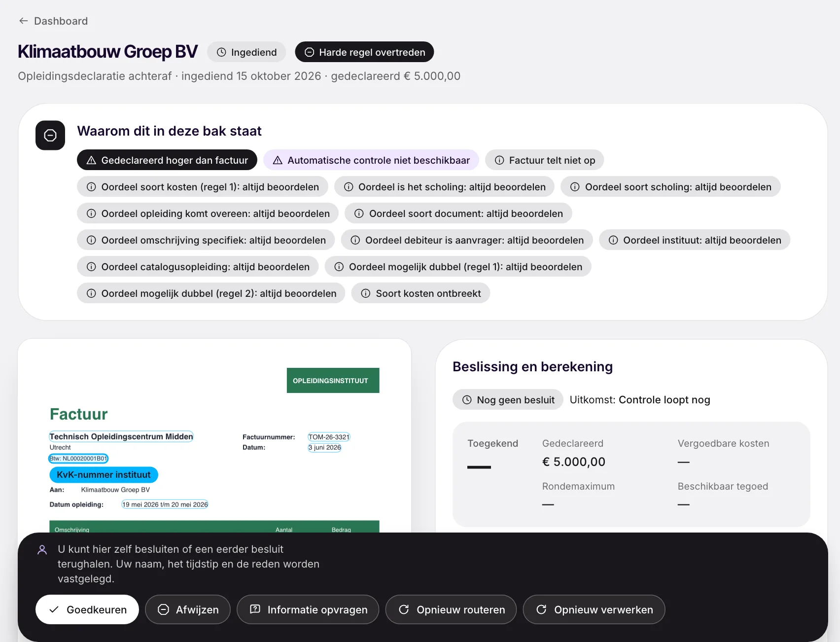The height and width of the screenshot is (642, 840).
Task: Approve the declaration with Goedkeuren
Action: pos(87,609)
